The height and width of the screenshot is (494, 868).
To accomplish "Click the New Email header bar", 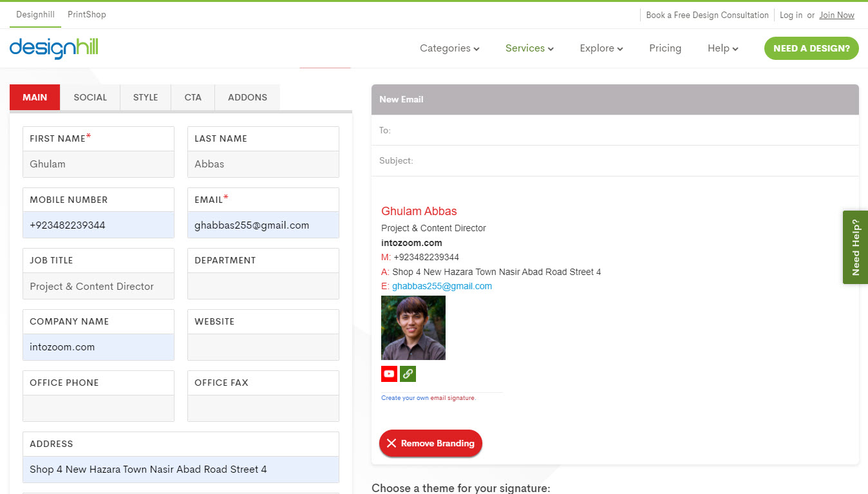I will [615, 99].
